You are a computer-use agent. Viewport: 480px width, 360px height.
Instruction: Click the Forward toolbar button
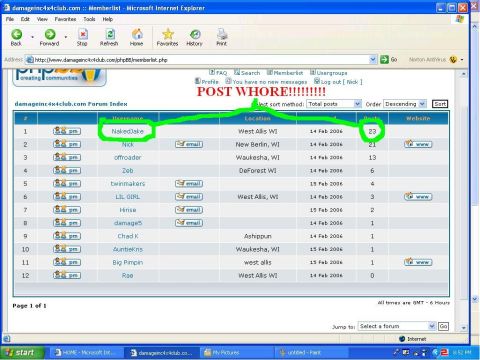coord(50,37)
